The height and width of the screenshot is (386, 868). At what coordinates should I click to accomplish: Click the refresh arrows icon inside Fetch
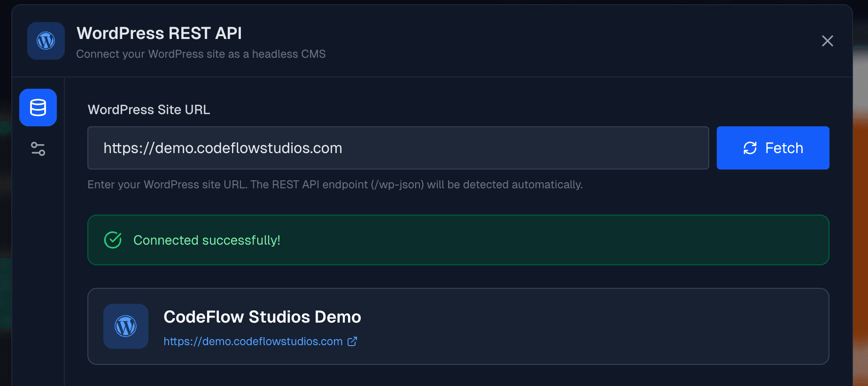(x=750, y=148)
